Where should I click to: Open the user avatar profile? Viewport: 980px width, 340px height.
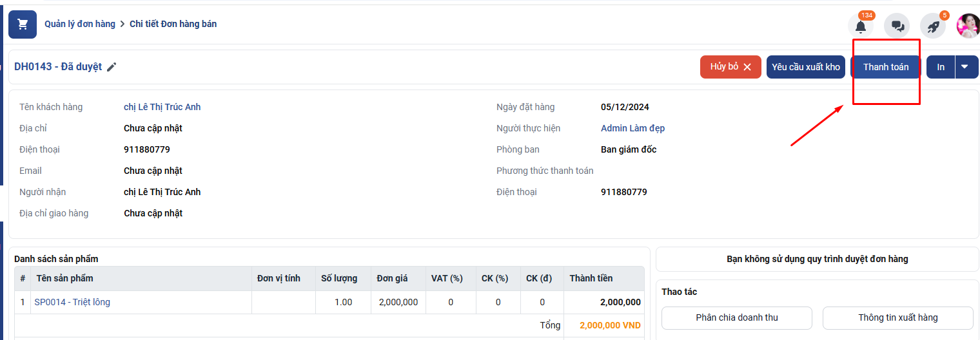pyautogui.click(x=968, y=26)
